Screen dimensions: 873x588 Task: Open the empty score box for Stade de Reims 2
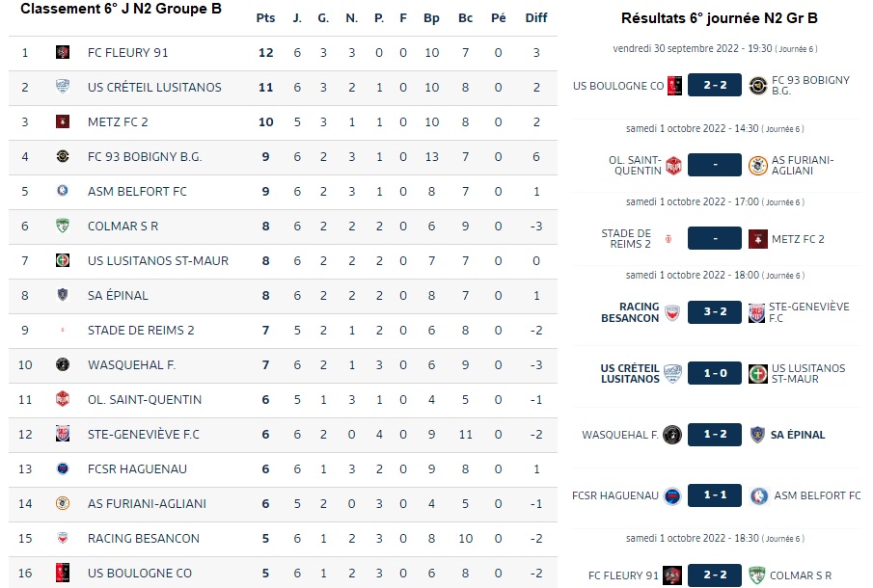[715, 239]
